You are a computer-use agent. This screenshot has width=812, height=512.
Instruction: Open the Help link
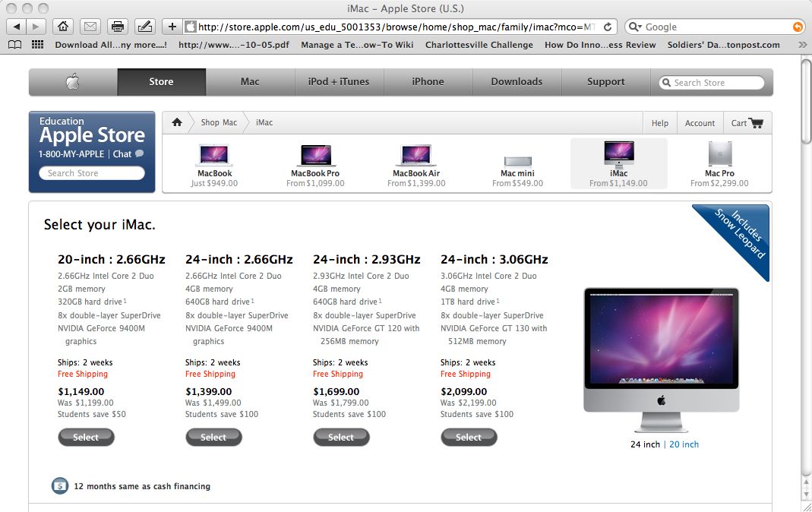click(x=660, y=123)
